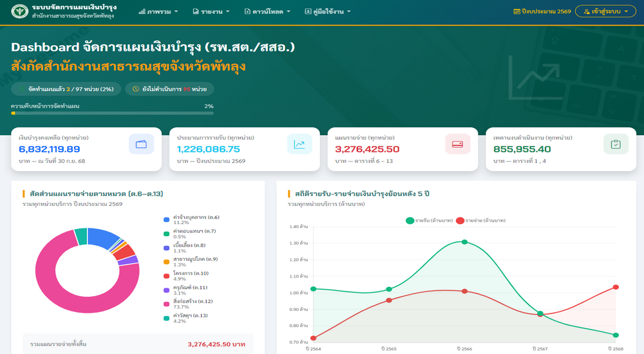Toggle รายรับ (ล้านบาท) line legend
Image resolution: width=644 pixels, height=354 pixels.
tap(429, 221)
